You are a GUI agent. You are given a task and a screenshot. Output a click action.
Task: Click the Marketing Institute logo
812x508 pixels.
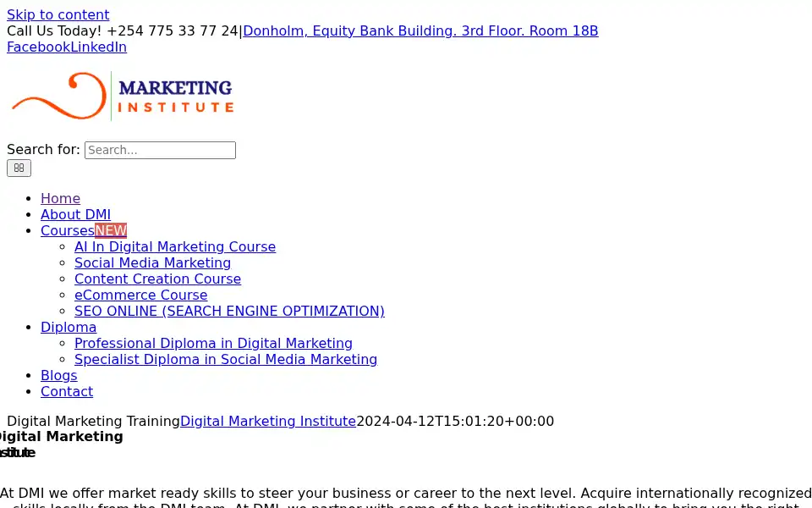click(x=122, y=96)
